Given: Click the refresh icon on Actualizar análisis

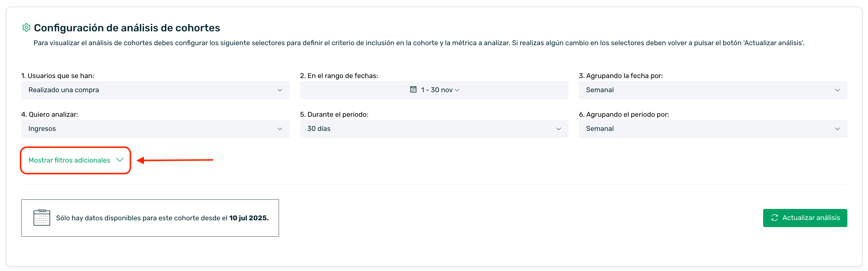Looking at the screenshot, I should tap(774, 218).
